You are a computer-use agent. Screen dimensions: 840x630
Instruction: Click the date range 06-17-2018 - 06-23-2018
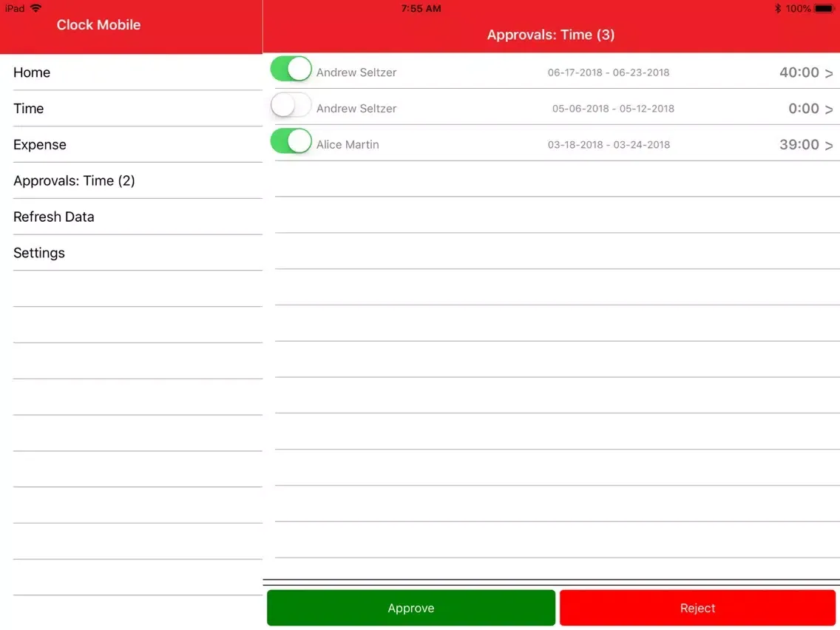tap(608, 72)
